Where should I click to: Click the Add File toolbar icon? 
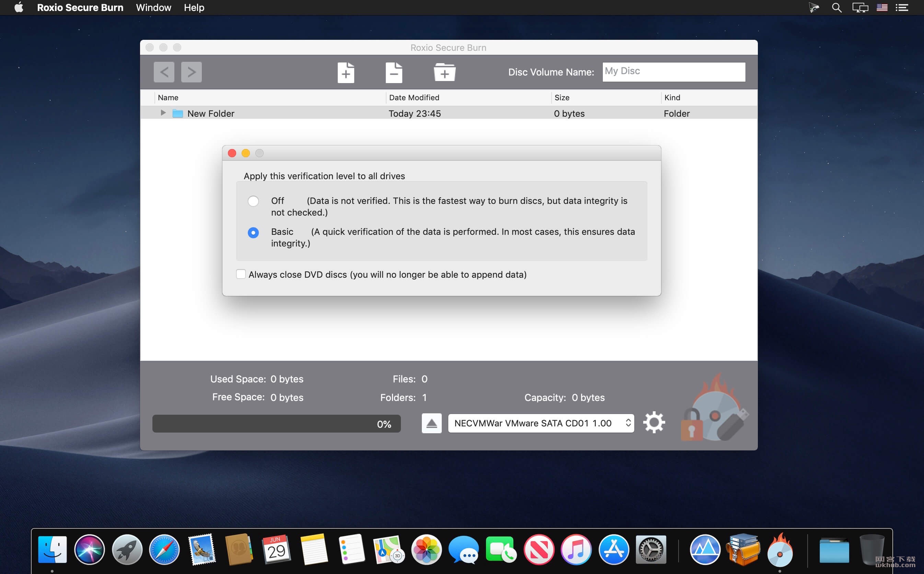tap(346, 72)
